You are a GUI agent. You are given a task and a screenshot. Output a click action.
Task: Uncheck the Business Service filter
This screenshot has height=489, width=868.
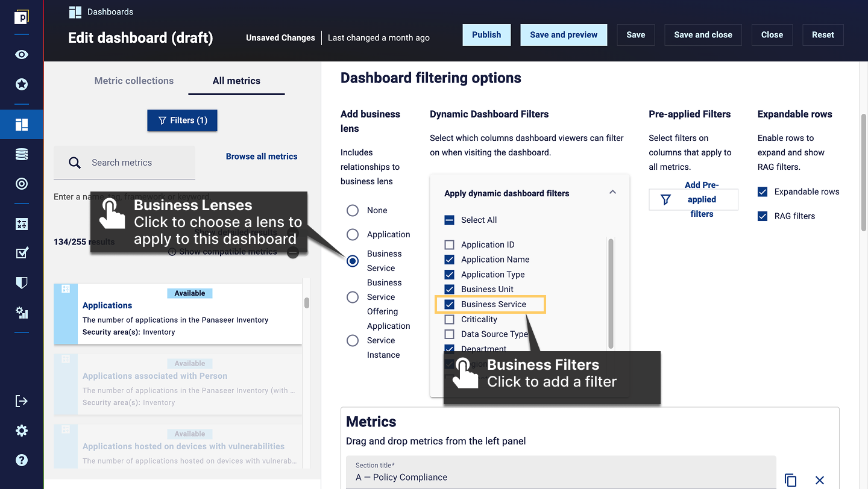pyautogui.click(x=449, y=304)
